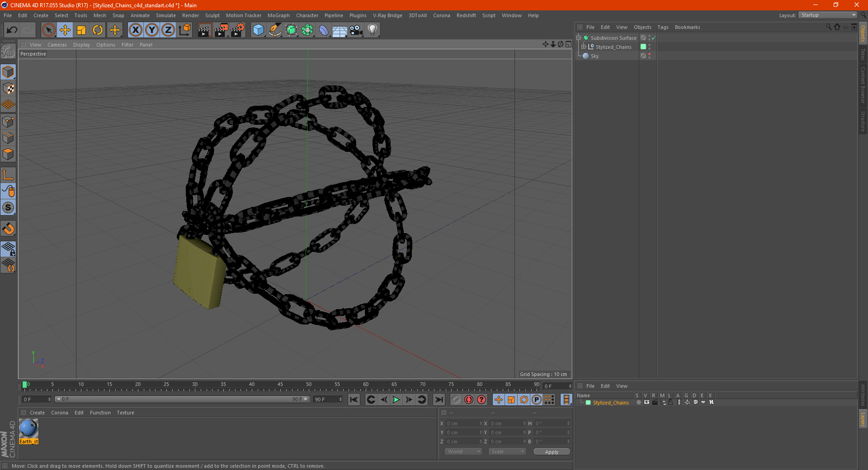Add a Light object
This screenshot has height=470, width=868.
coord(373,30)
